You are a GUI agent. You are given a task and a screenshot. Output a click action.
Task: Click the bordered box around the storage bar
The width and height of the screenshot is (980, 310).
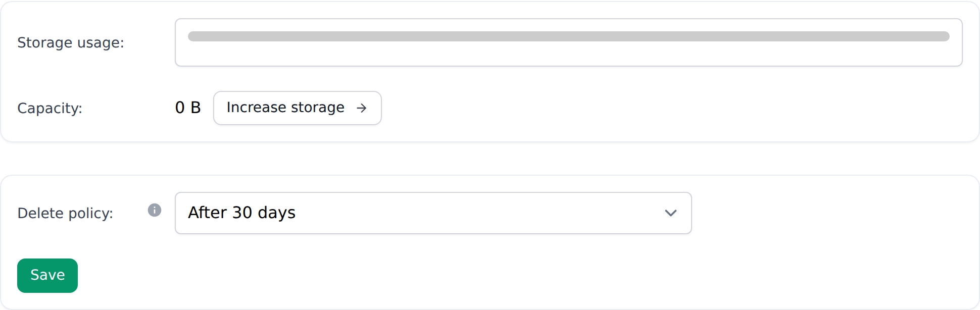[568, 56]
